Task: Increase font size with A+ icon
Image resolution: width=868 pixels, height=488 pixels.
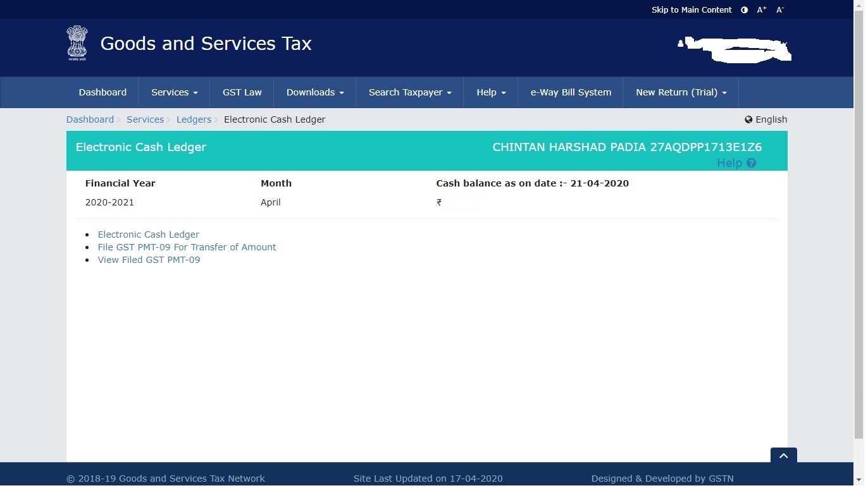Action: (762, 10)
